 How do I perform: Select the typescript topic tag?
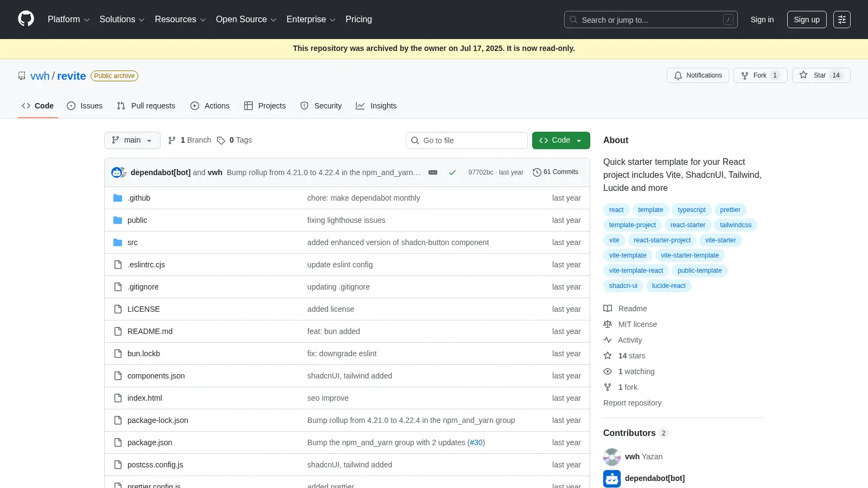point(692,210)
